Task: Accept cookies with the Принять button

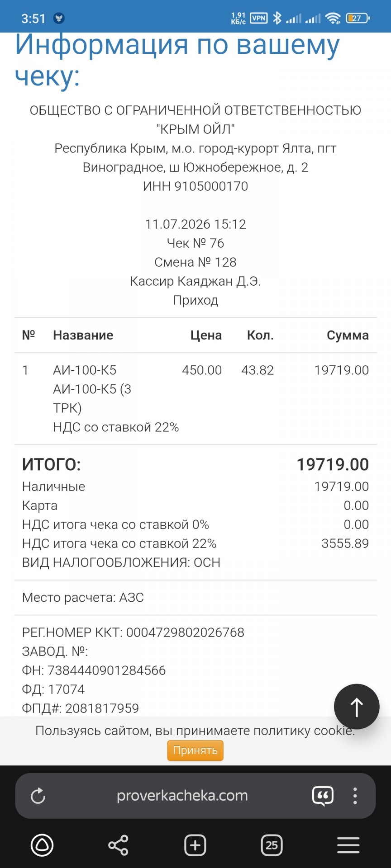Action: pyautogui.click(x=195, y=750)
